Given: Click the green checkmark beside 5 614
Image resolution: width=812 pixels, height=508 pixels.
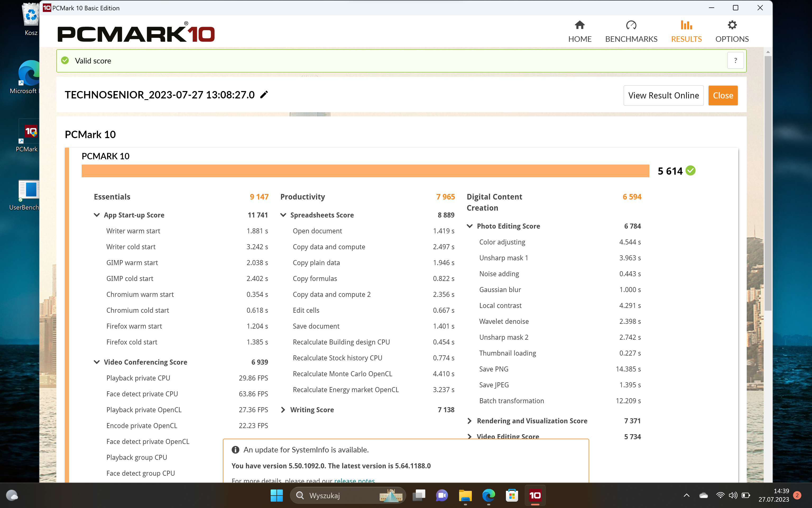Looking at the screenshot, I should click(x=690, y=171).
